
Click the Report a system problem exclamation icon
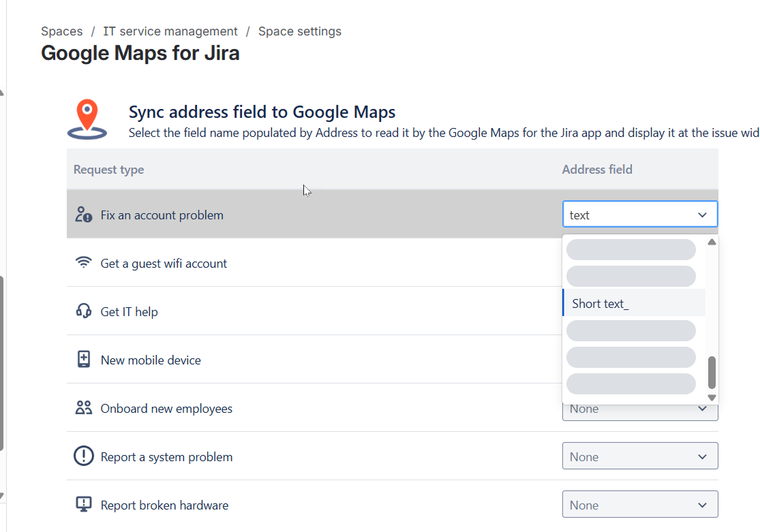(x=83, y=456)
